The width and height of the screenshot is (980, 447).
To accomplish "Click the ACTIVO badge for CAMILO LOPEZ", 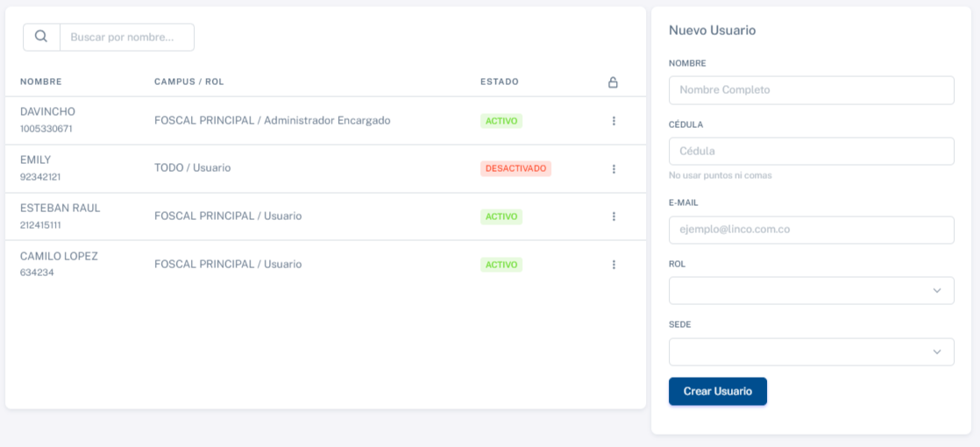I will tap(501, 265).
